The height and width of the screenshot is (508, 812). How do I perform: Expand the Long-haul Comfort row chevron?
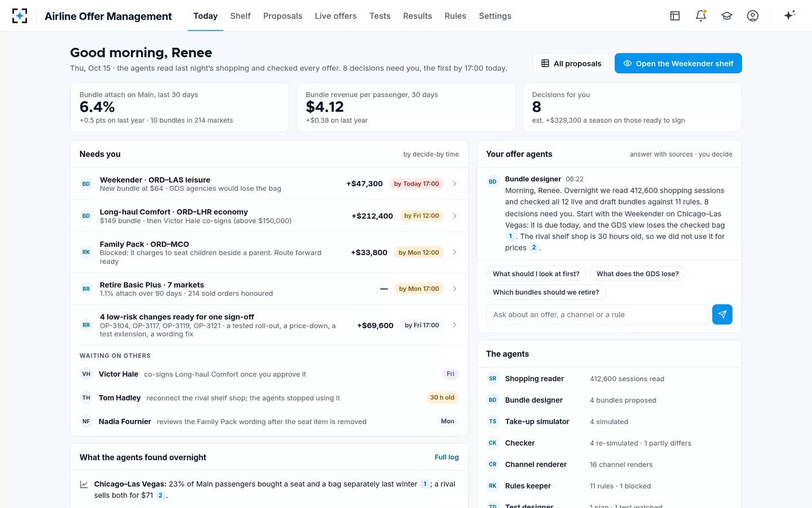pos(455,216)
